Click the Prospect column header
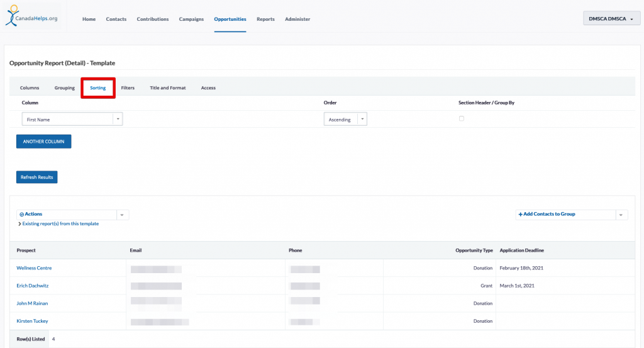The image size is (644, 348). (26, 250)
